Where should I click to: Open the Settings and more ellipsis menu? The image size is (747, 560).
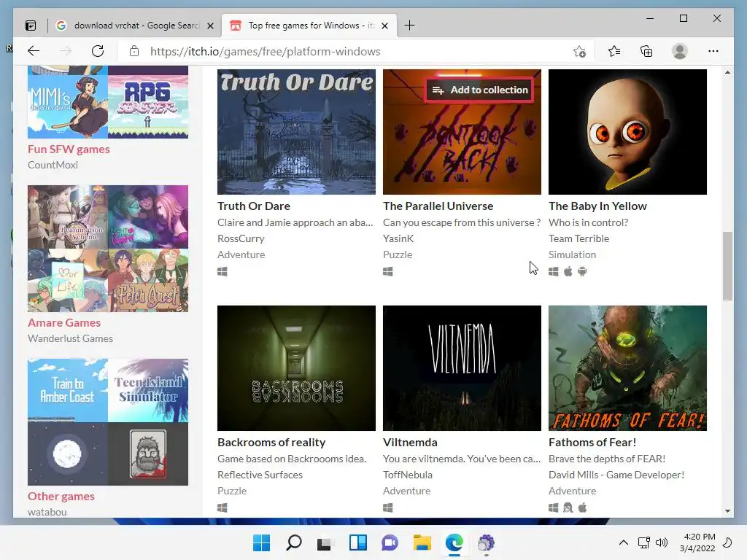pyautogui.click(x=713, y=51)
